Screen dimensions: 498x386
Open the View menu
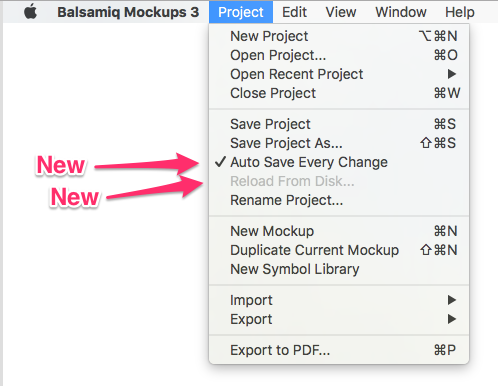point(341,12)
